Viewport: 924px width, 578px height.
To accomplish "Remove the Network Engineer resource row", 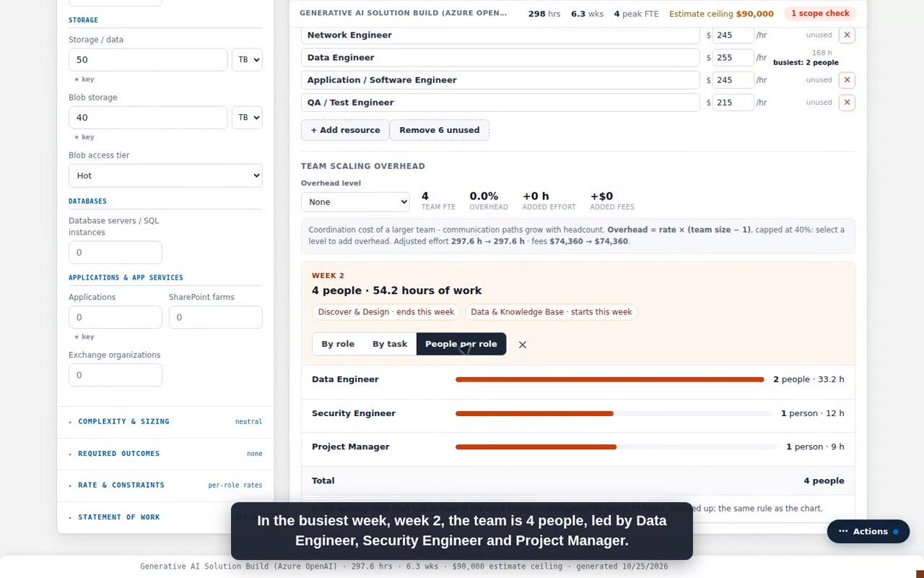I will pyautogui.click(x=847, y=35).
